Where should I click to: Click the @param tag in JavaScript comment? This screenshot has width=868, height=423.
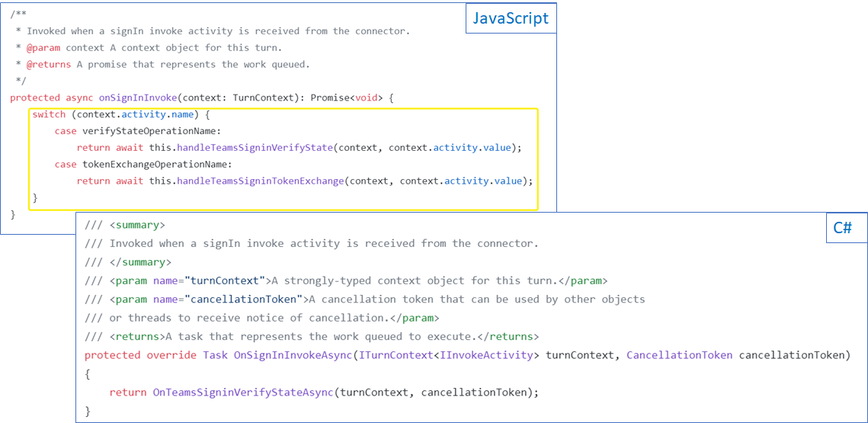(43, 47)
